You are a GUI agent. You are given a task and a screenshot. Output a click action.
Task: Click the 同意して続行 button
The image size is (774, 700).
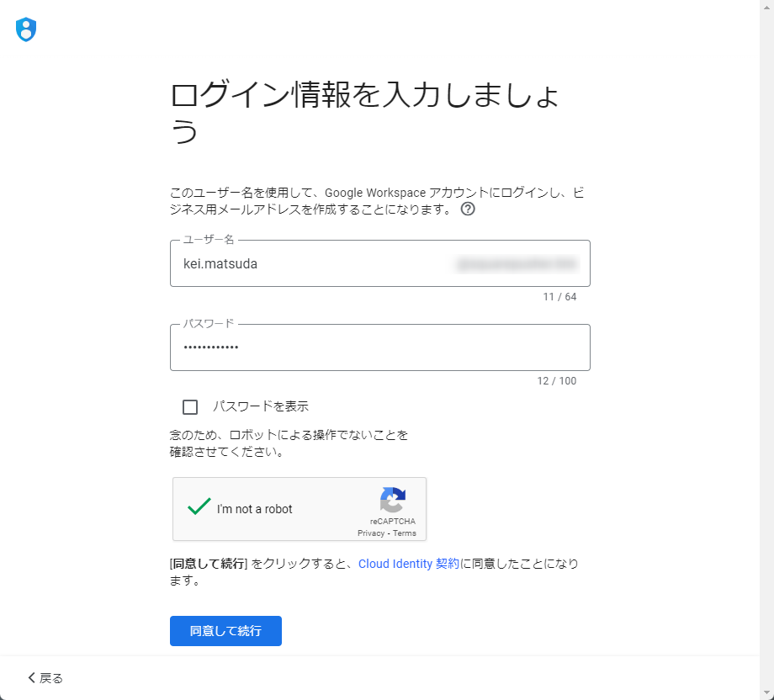225,631
